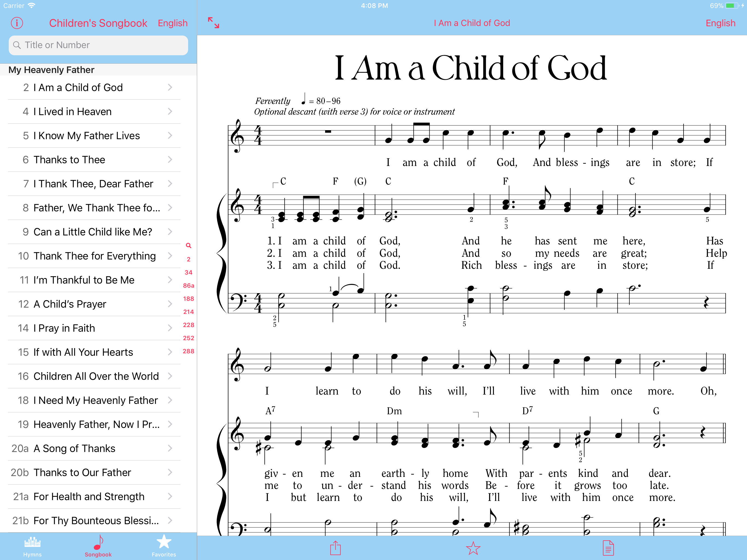The height and width of the screenshot is (560, 747).
Task: Switch to the Favorites tab
Action: (x=164, y=546)
